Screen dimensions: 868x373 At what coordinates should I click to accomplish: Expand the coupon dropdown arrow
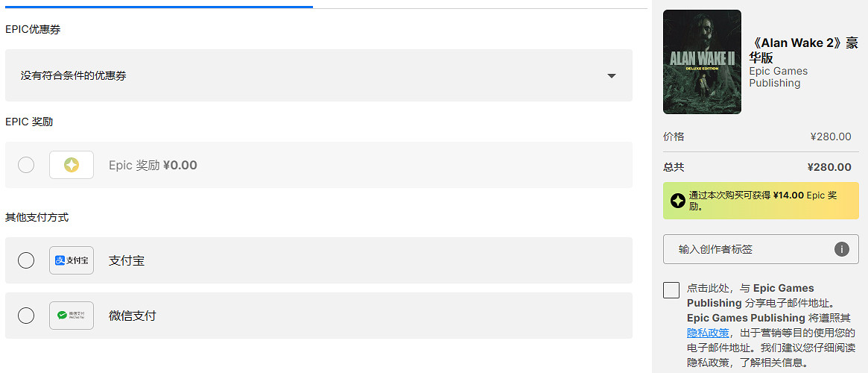point(612,75)
